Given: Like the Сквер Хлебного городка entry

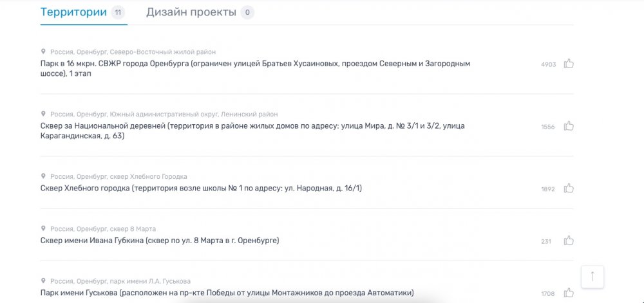Looking at the screenshot, I should click(x=569, y=188).
